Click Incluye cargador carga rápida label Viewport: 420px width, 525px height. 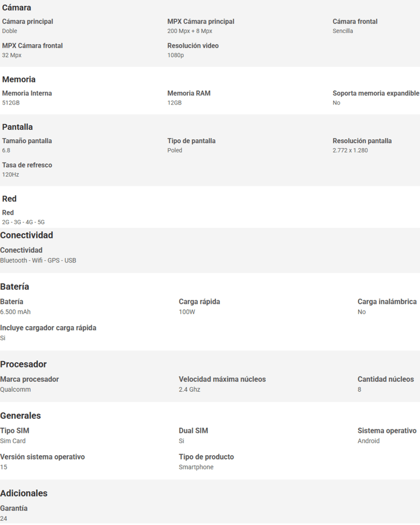tap(48, 328)
